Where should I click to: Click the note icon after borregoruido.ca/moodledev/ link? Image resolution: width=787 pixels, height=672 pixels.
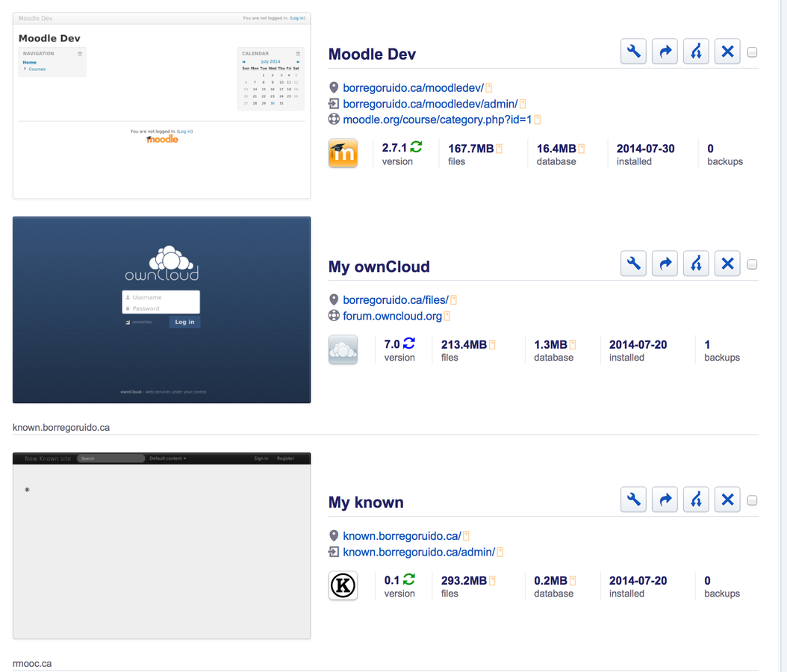489,88
